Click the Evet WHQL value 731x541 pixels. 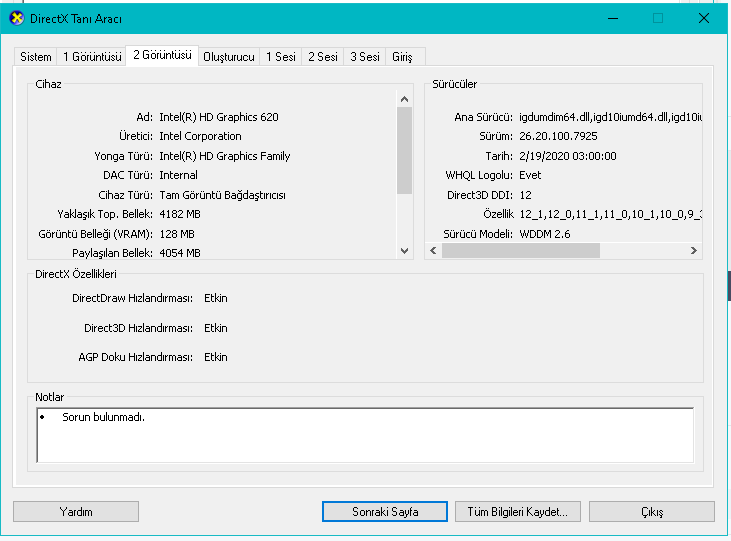[x=530, y=175]
